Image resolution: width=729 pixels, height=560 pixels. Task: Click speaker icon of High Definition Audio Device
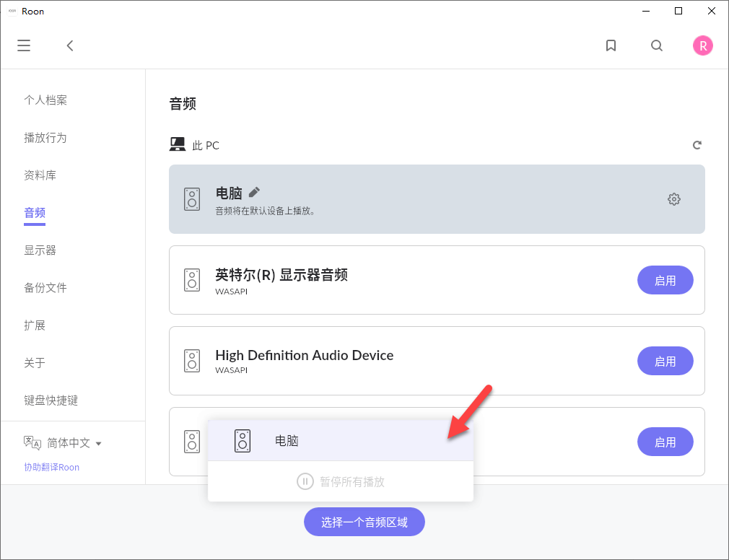click(x=192, y=361)
